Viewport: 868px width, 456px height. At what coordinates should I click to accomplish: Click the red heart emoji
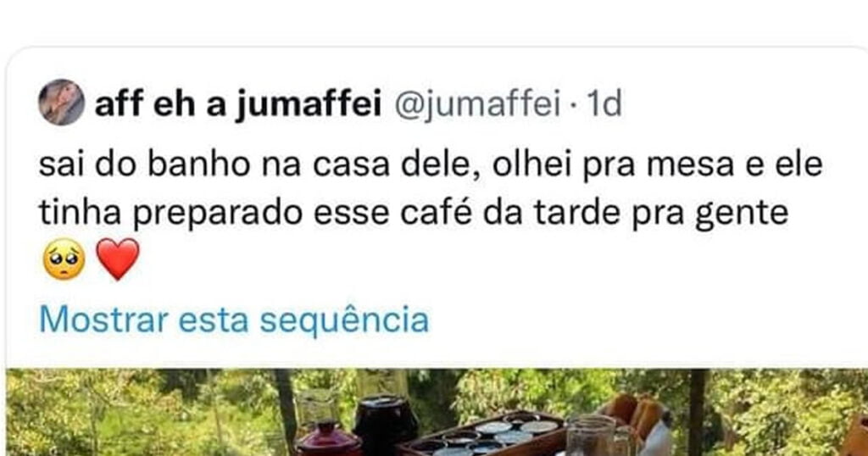[118, 259]
